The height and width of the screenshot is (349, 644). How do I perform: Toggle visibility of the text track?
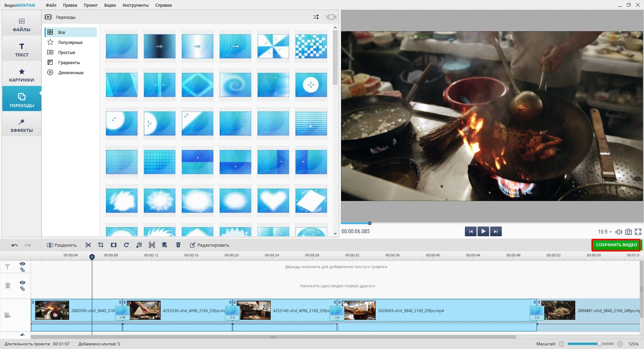[22, 264]
